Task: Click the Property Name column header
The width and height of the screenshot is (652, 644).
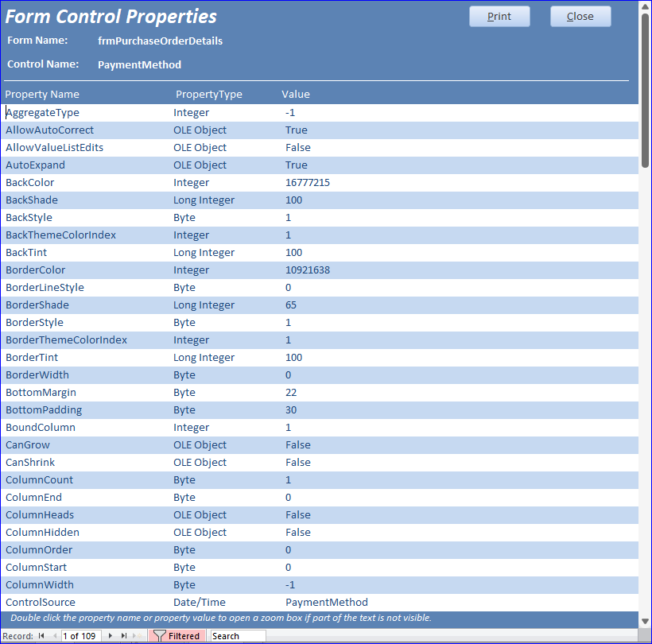Action: tap(42, 94)
